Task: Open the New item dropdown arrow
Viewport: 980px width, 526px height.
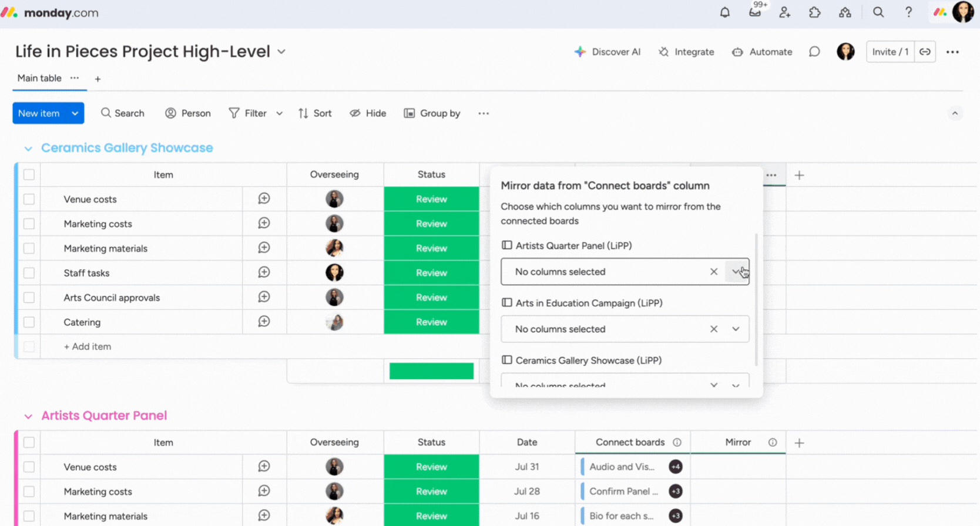Action: point(75,113)
